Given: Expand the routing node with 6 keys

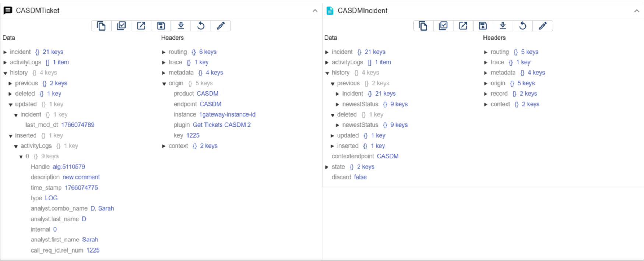Looking at the screenshot, I should coord(164,52).
